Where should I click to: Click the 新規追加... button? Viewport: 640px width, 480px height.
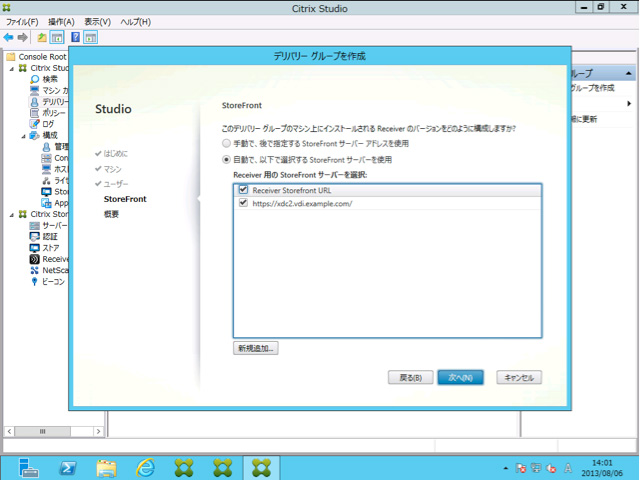coord(256,348)
